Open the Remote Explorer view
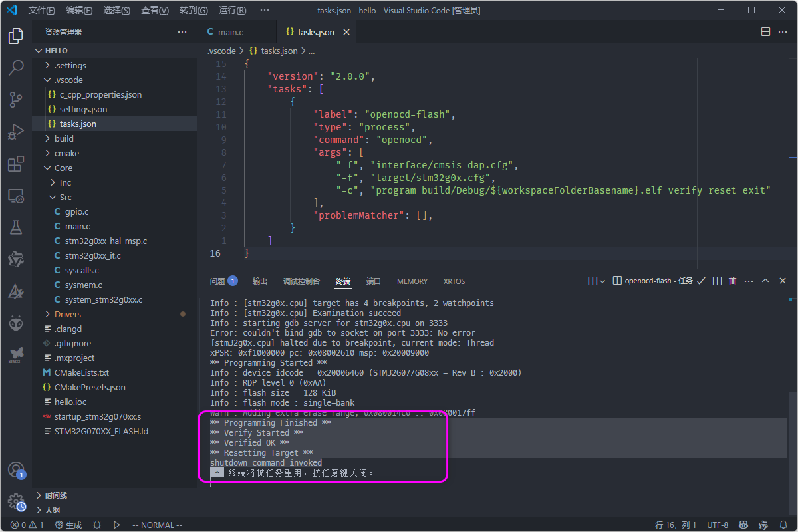The height and width of the screenshot is (532, 798). [16, 196]
